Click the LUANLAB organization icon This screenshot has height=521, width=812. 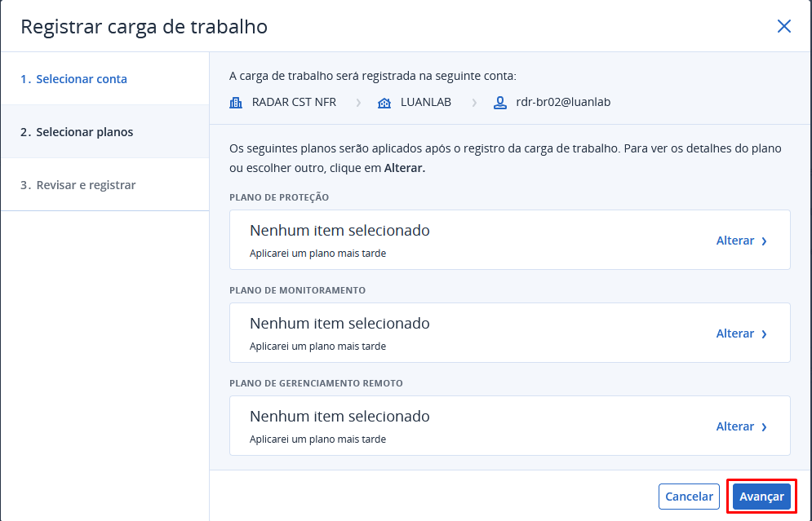click(384, 103)
